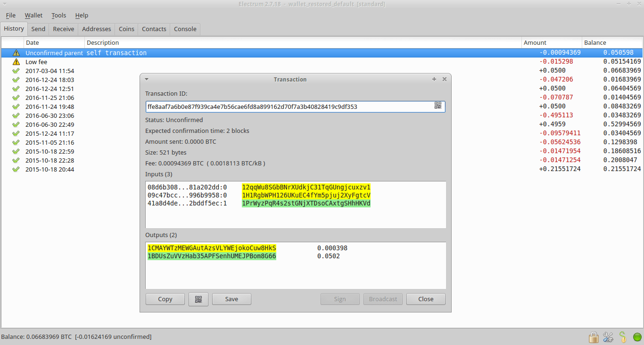Screen dimensions: 644x345
Task: Click the output amount 0.0502
Action: click(x=329, y=256)
